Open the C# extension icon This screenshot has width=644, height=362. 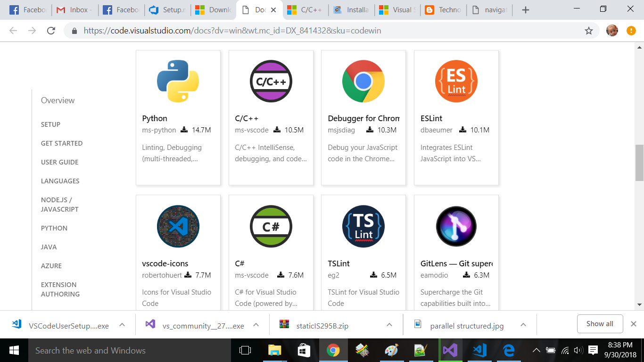(x=271, y=226)
